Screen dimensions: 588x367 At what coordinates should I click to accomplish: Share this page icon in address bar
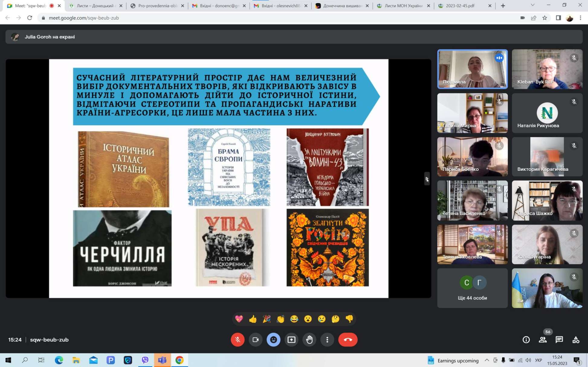pos(534,18)
